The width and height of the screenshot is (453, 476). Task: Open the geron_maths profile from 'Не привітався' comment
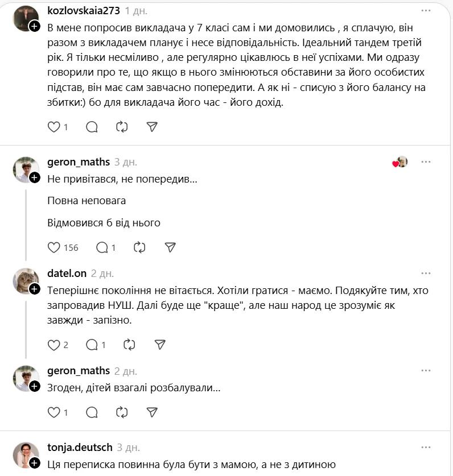(x=79, y=162)
